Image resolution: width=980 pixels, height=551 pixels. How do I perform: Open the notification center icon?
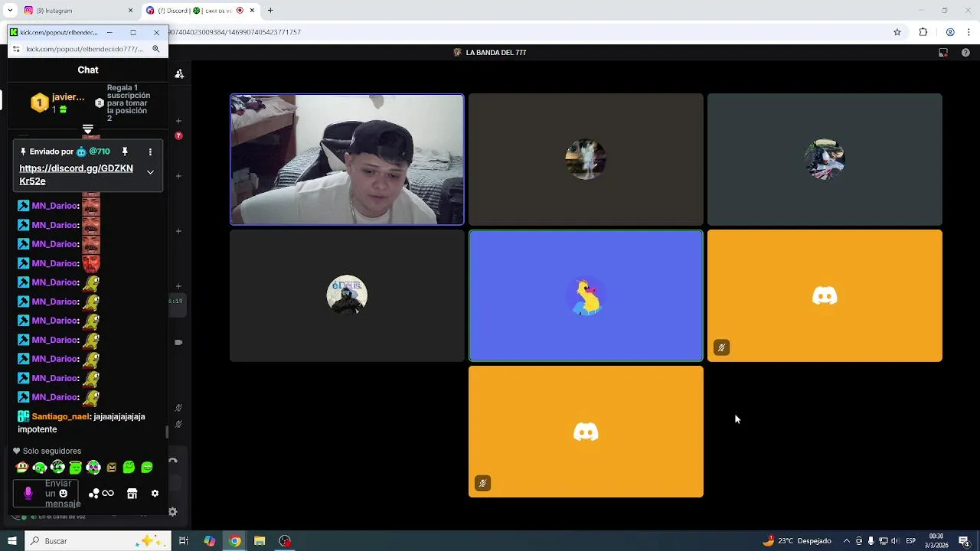coord(964,541)
